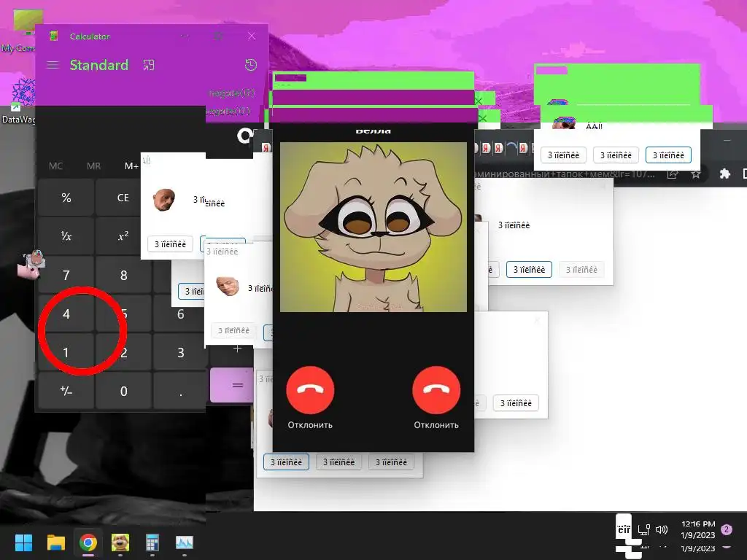Click the Standard mode title in Calculator
The height and width of the screenshot is (560, 747).
99,65
